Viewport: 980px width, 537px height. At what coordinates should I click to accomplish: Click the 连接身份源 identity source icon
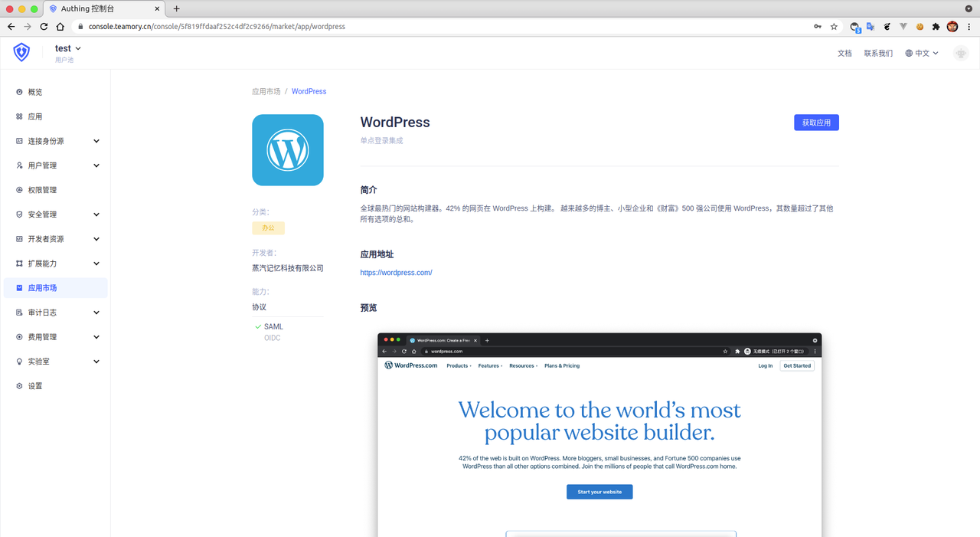[x=20, y=141]
